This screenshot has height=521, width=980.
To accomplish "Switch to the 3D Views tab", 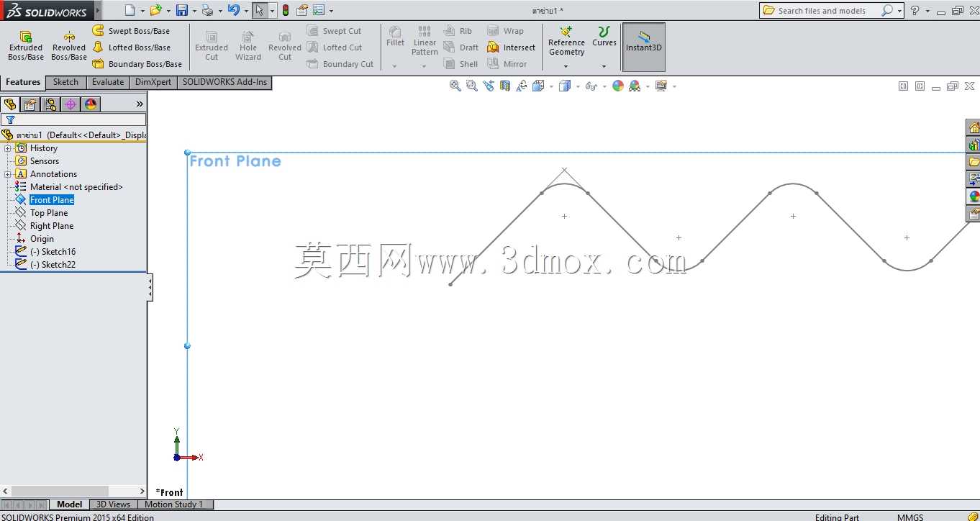I will pyautogui.click(x=114, y=504).
